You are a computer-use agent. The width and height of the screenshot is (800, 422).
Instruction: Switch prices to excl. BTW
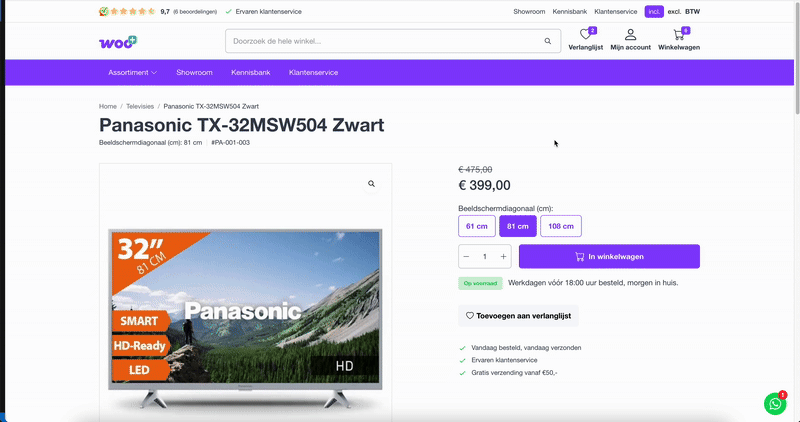[x=676, y=12]
